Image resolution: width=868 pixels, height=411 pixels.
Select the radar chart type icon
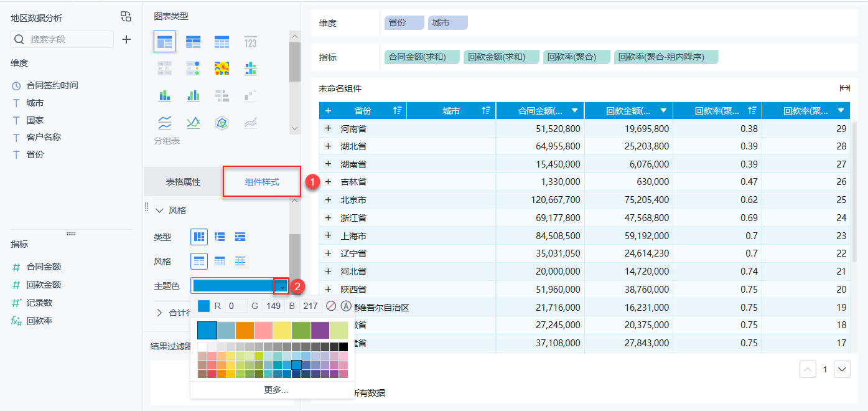pyautogui.click(x=222, y=123)
